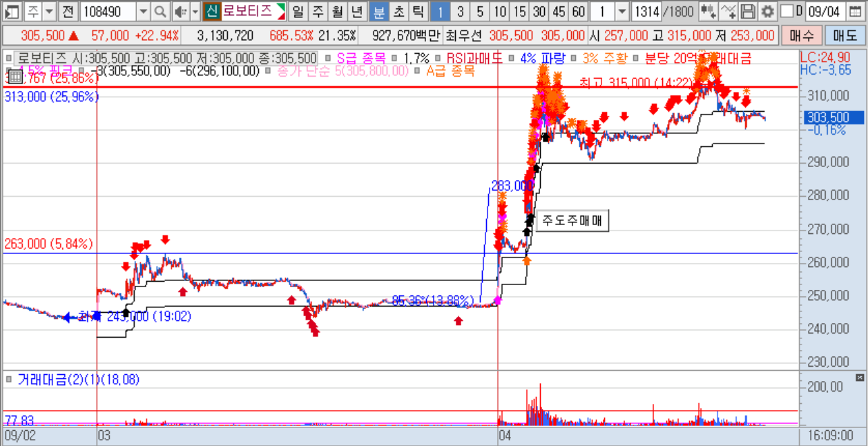Click the green 신 badge icon
Viewport: 868px width, 446px height.
pos(211,11)
